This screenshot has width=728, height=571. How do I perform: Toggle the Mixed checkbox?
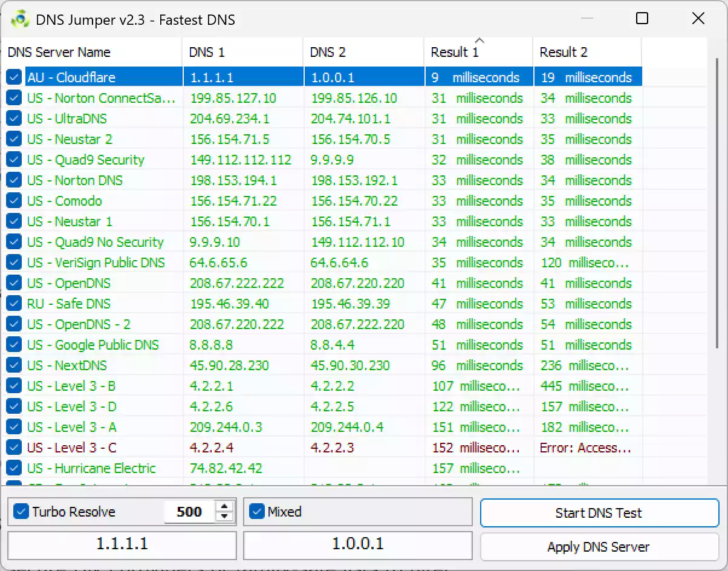point(258,512)
